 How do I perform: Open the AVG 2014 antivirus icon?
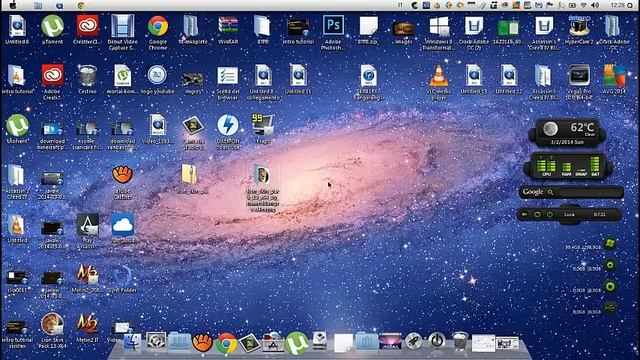[x=614, y=76]
